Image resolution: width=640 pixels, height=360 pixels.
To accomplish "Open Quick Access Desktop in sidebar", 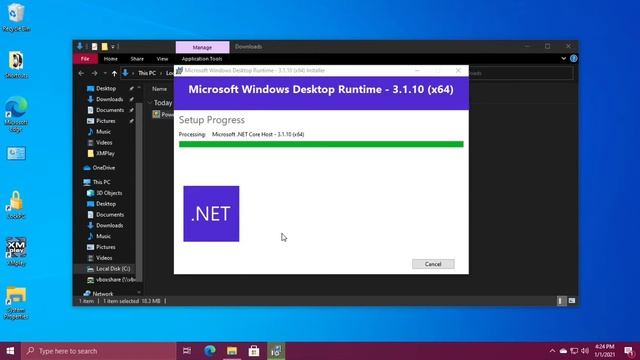I will 106,89.
